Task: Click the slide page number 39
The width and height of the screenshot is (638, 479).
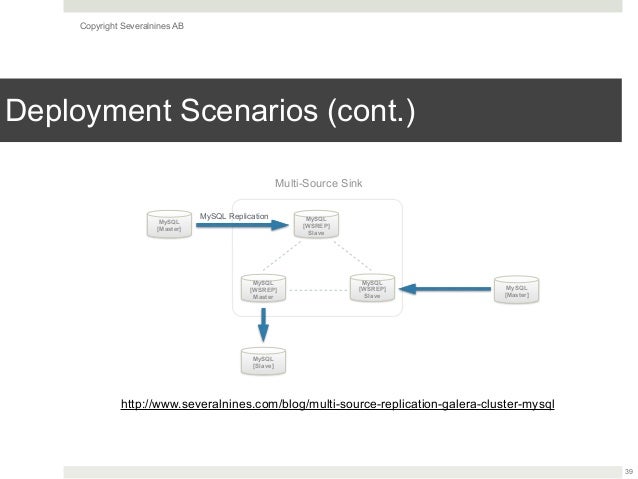Action: (x=629, y=471)
